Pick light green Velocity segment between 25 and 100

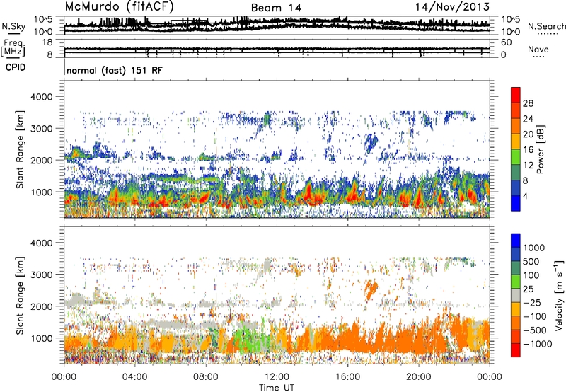coord(516,282)
